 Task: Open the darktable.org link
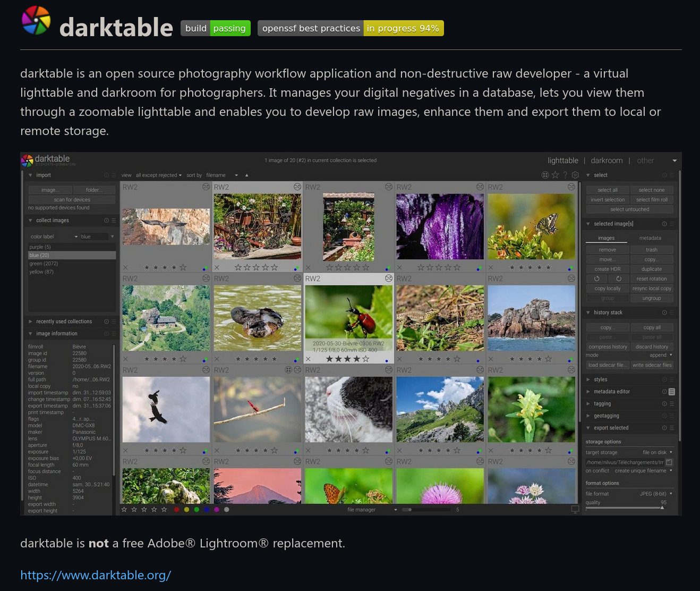click(x=95, y=575)
